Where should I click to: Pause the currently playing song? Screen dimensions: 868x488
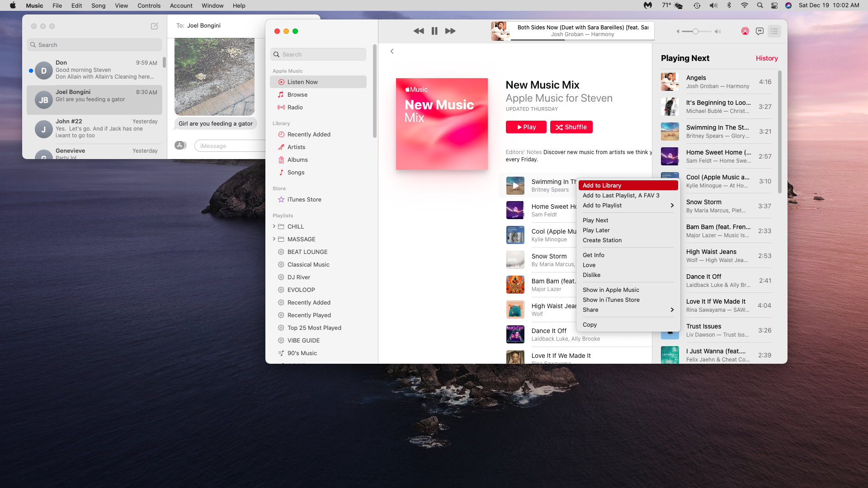(x=434, y=31)
